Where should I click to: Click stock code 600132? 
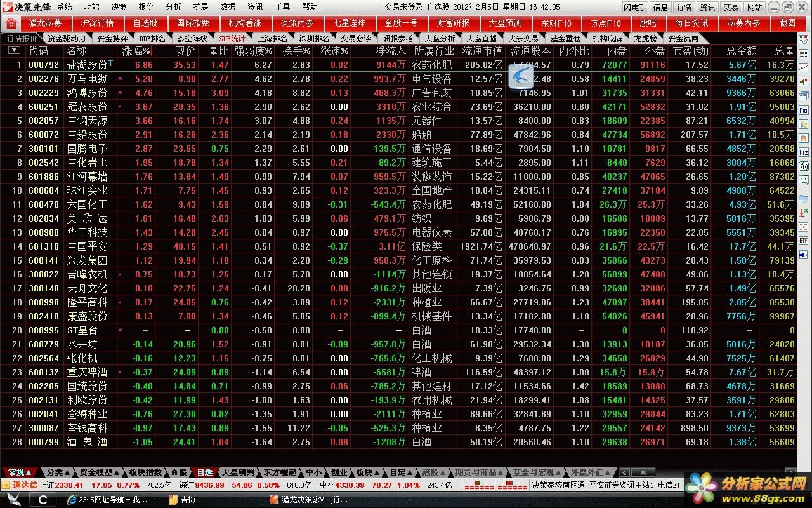44,372
